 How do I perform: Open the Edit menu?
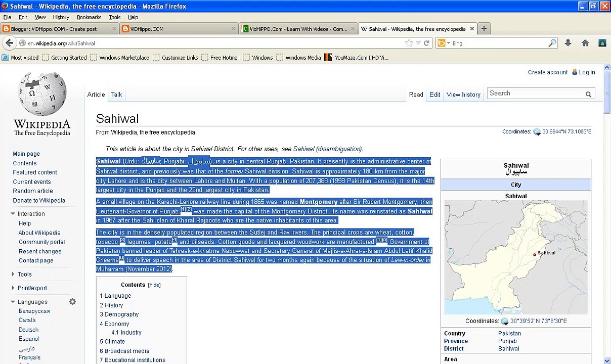(23, 17)
